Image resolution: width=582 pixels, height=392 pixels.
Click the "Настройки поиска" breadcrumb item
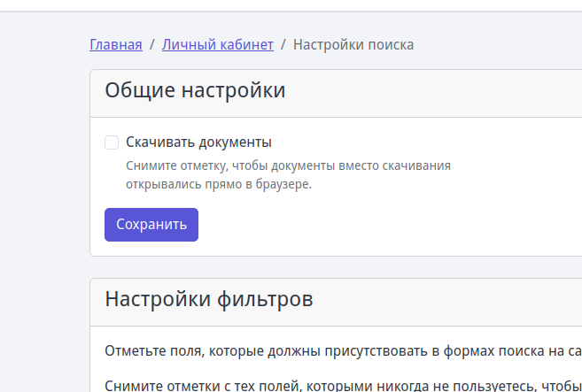click(x=353, y=44)
